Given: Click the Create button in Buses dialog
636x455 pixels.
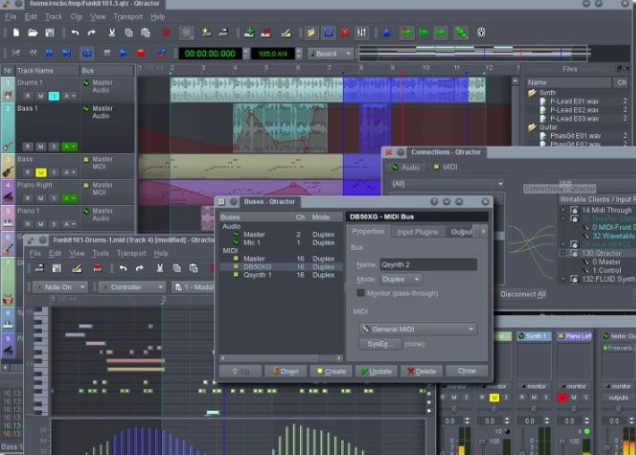Looking at the screenshot, I should [331, 371].
